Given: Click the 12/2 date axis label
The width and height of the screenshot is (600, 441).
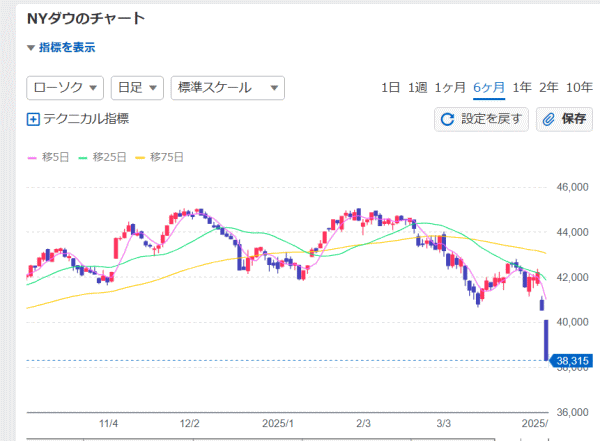Looking at the screenshot, I should [x=190, y=424].
